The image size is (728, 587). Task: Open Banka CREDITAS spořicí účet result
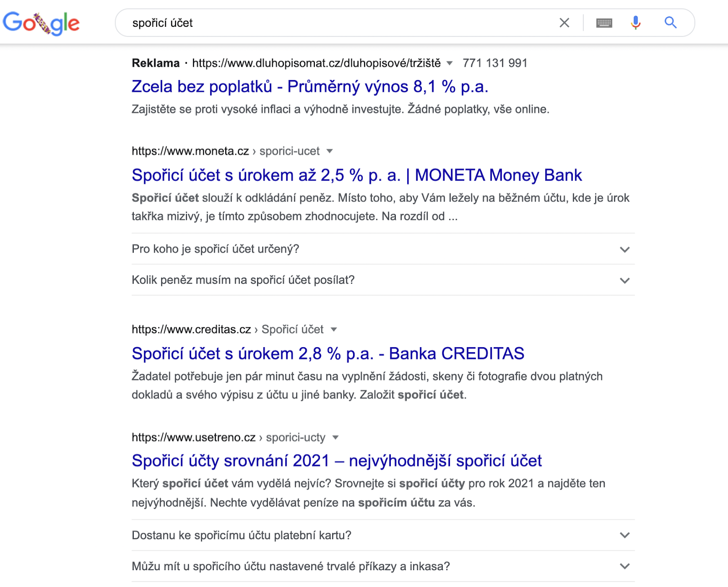(x=328, y=354)
